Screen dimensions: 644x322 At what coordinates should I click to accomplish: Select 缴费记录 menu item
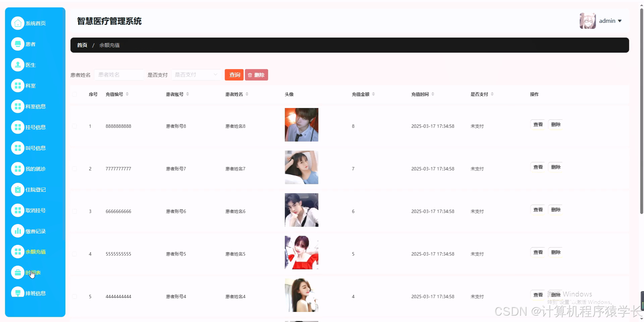(x=36, y=231)
